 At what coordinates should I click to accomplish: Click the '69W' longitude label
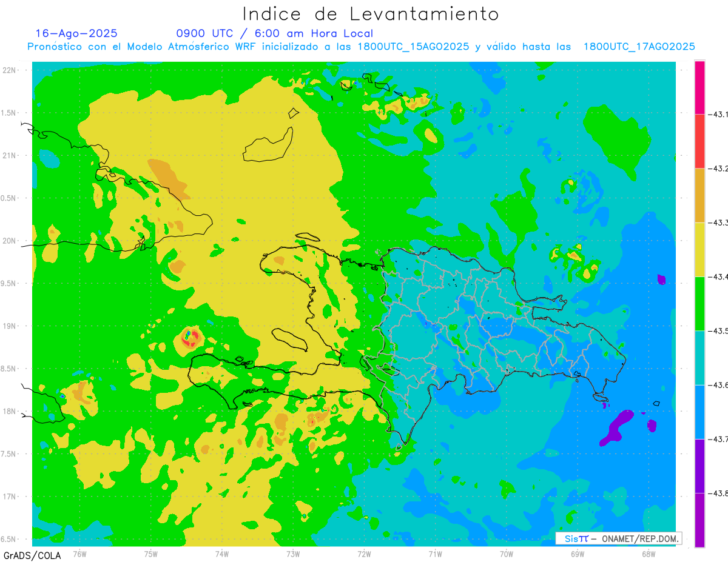coord(578,554)
